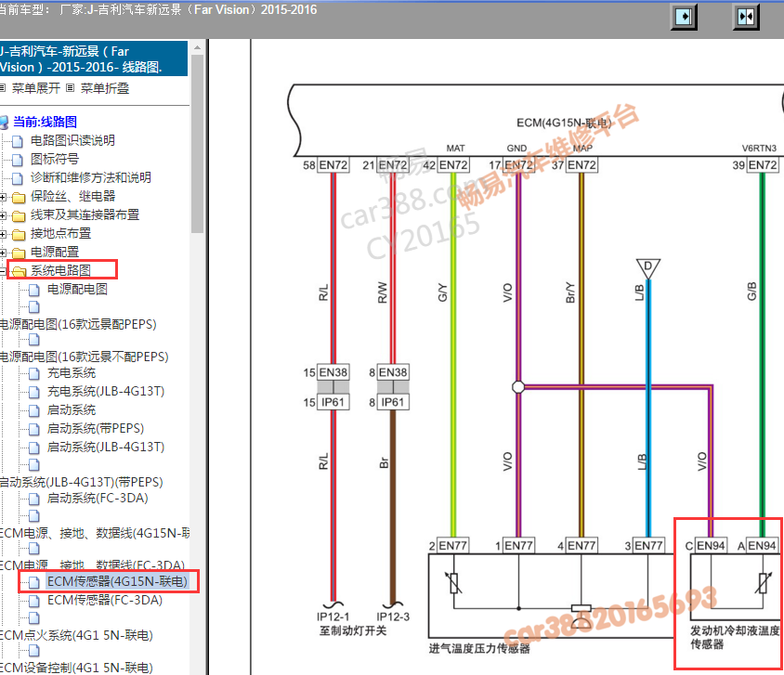Collapse the 系统电路图 folder
This screenshot has height=675, width=784.
point(3,271)
